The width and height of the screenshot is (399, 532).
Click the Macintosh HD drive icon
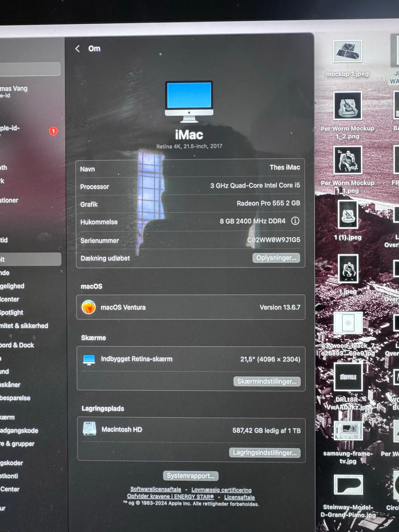click(89, 429)
